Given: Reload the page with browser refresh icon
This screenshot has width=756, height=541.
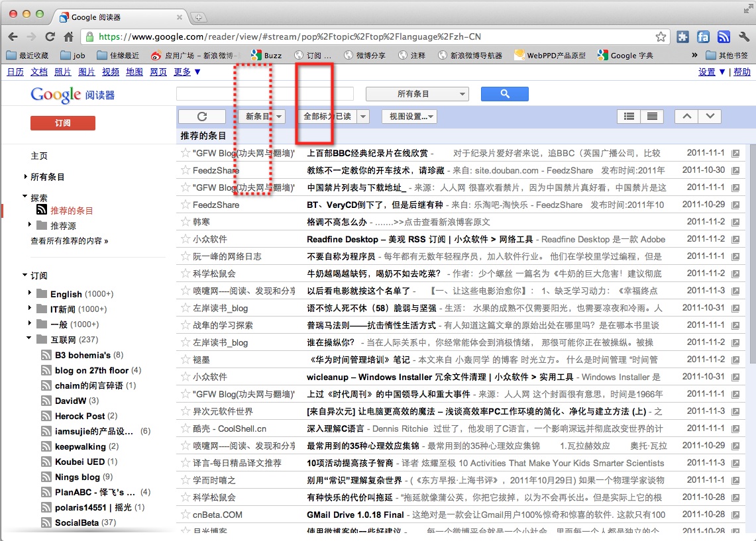Looking at the screenshot, I should point(50,36).
